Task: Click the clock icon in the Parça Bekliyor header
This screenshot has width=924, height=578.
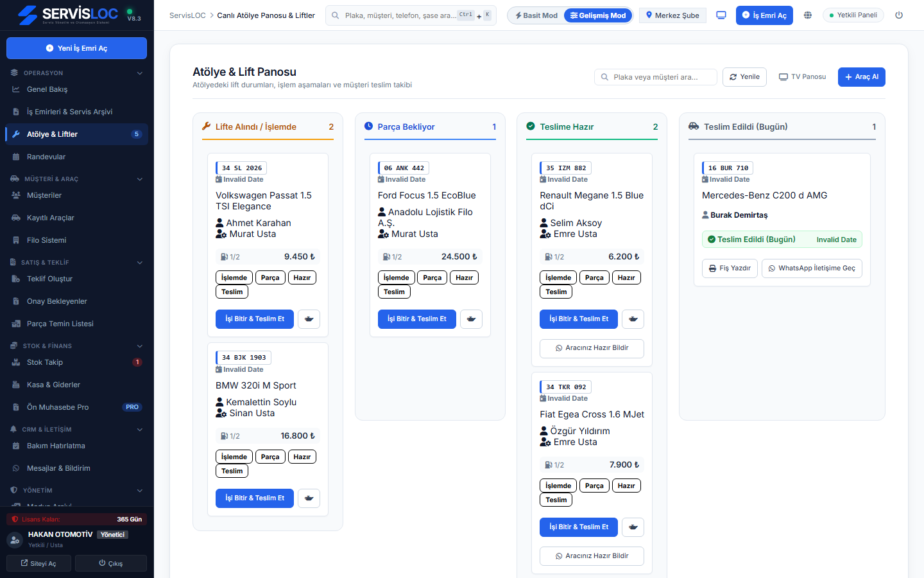Action: click(x=369, y=127)
